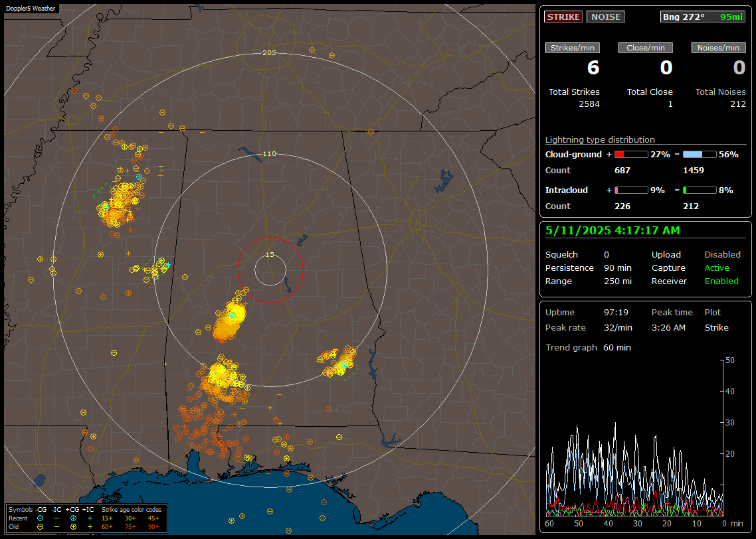The width and height of the screenshot is (756, 539).
Task: Click the Old +CG yellow circle-plus legend symbol
Action: 73,527
